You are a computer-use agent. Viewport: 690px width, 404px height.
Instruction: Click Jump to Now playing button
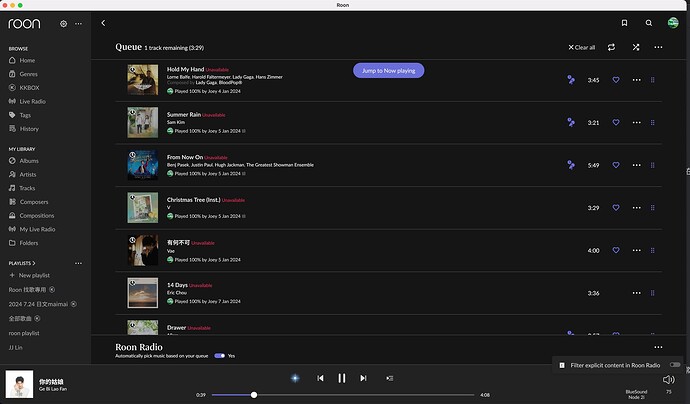pyautogui.click(x=389, y=70)
